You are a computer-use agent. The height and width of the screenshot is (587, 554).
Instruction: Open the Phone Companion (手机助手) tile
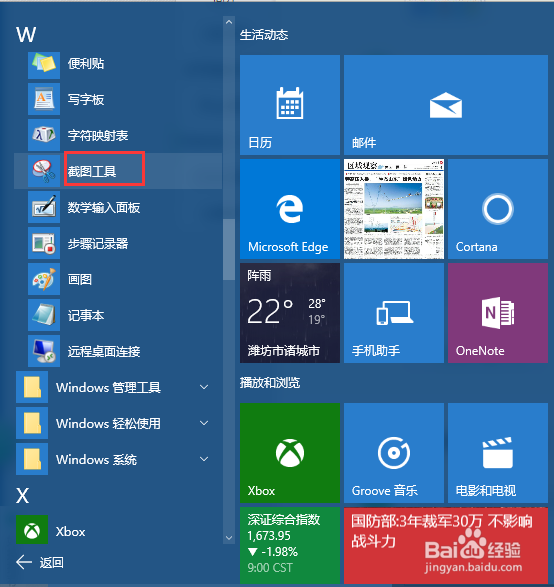(394, 313)
